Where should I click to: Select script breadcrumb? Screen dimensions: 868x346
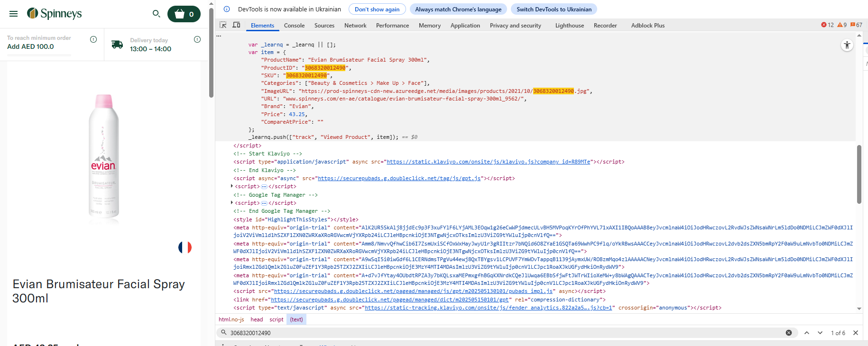click(x=277, y=319)
